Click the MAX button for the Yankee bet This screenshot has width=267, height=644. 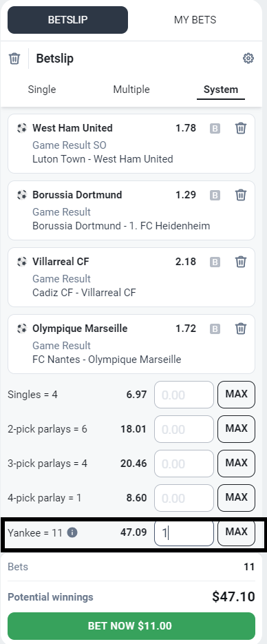(236, 532)
